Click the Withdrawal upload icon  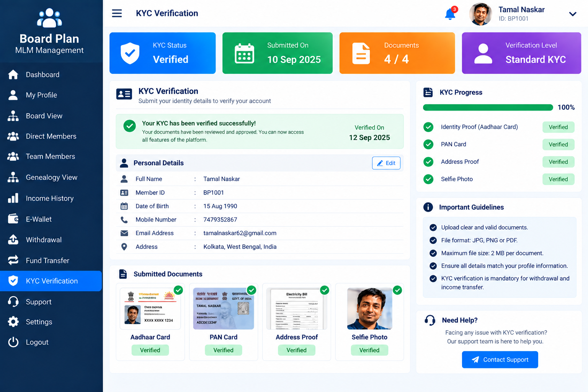[13, 240]
